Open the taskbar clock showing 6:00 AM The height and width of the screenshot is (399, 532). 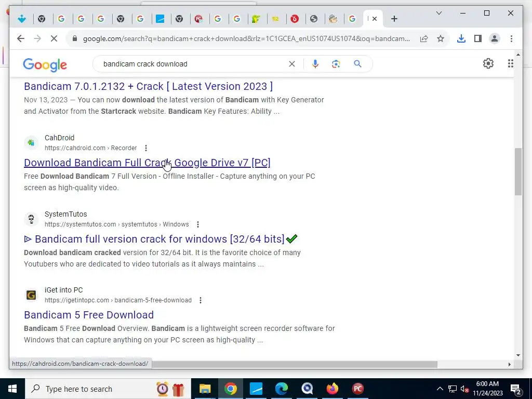[488, 389]
